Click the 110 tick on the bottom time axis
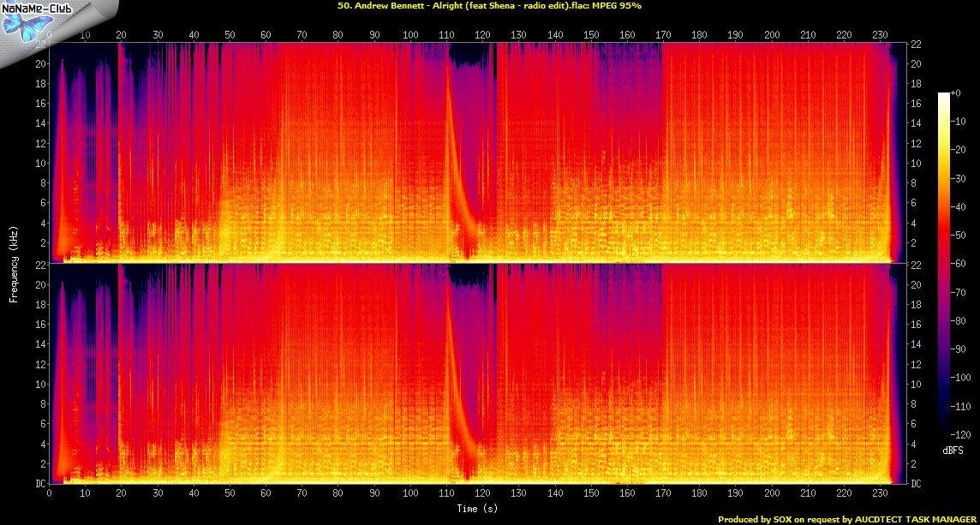Image resolution: width=980 pixels, height=525 pixels. point(446,494)
